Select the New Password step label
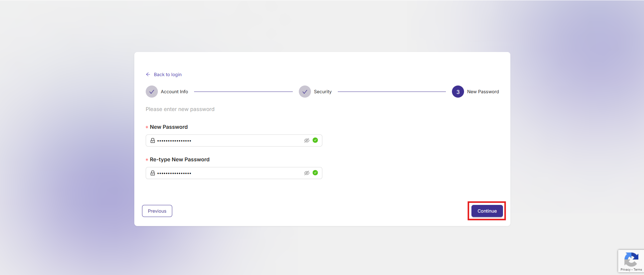Image resolution: width=644 pixels, height=275 pixels. click(483, 92)
